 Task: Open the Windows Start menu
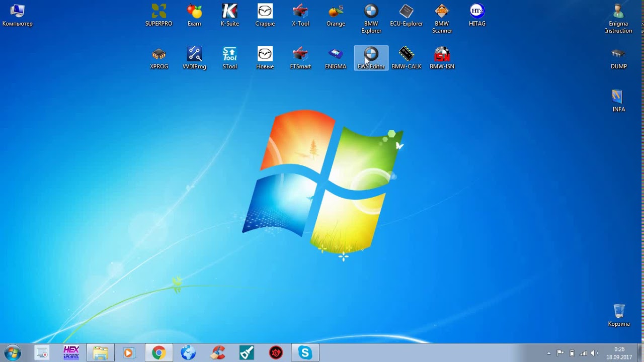pos(12,353)
